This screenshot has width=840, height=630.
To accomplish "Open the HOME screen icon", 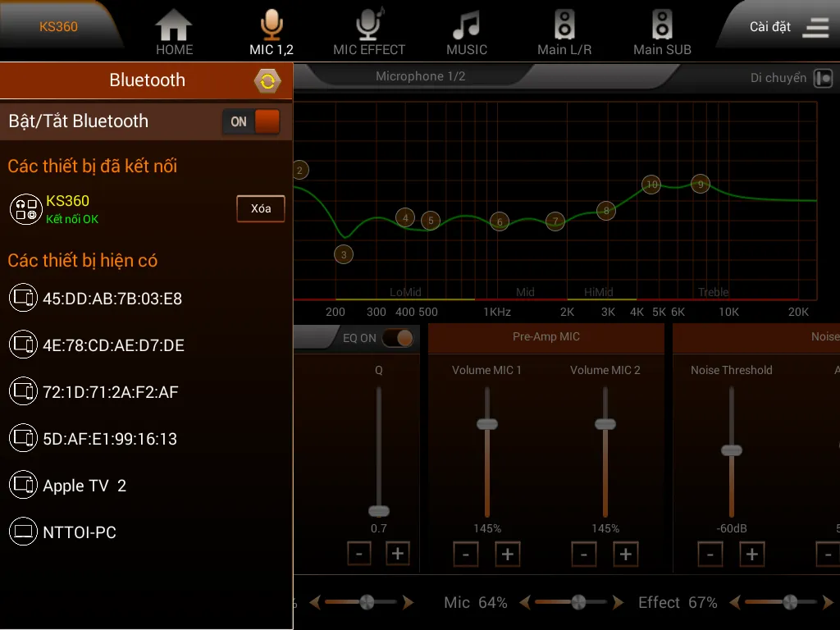I will tap(174, 25).
